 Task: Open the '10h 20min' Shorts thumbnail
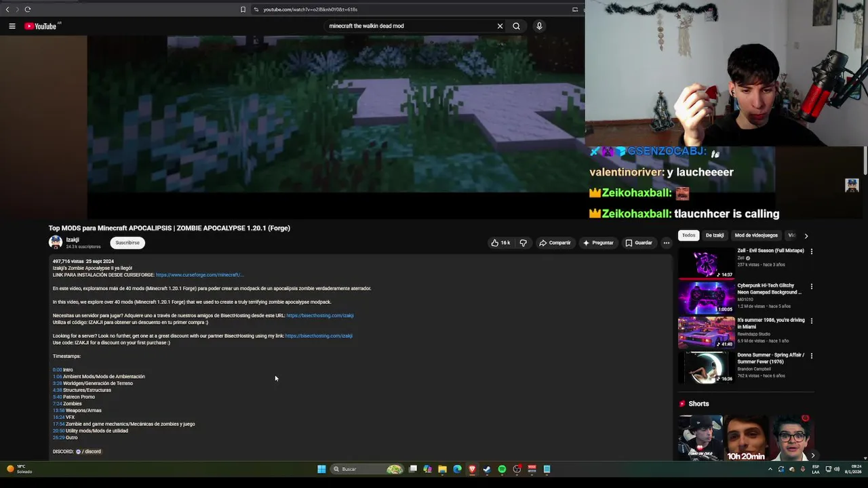[746, 438]
